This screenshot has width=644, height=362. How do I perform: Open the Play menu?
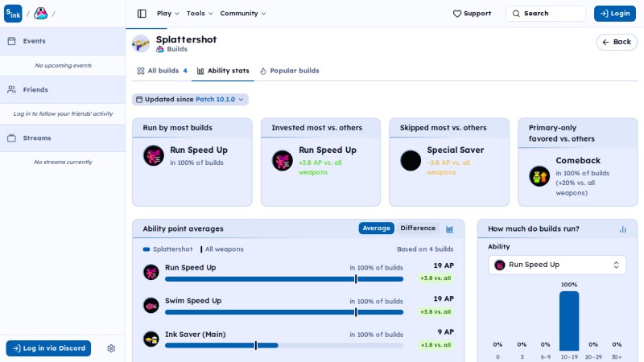[x=168, y=14]
